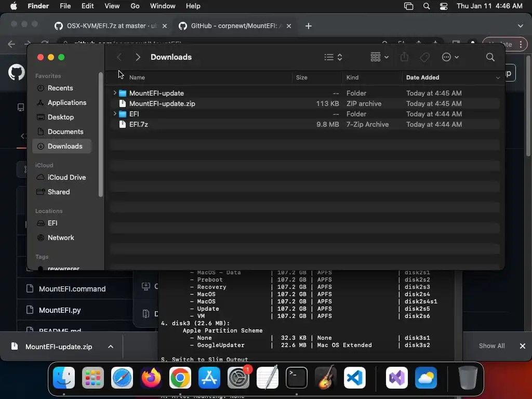
Task: Open Spotlight search in menu bar
Action: [427, 6]
